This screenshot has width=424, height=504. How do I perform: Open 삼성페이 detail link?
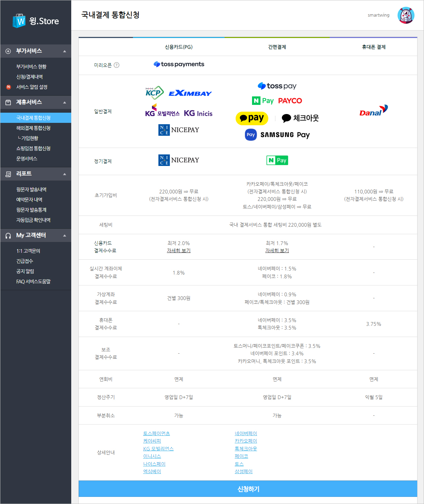tap(244, 471)
